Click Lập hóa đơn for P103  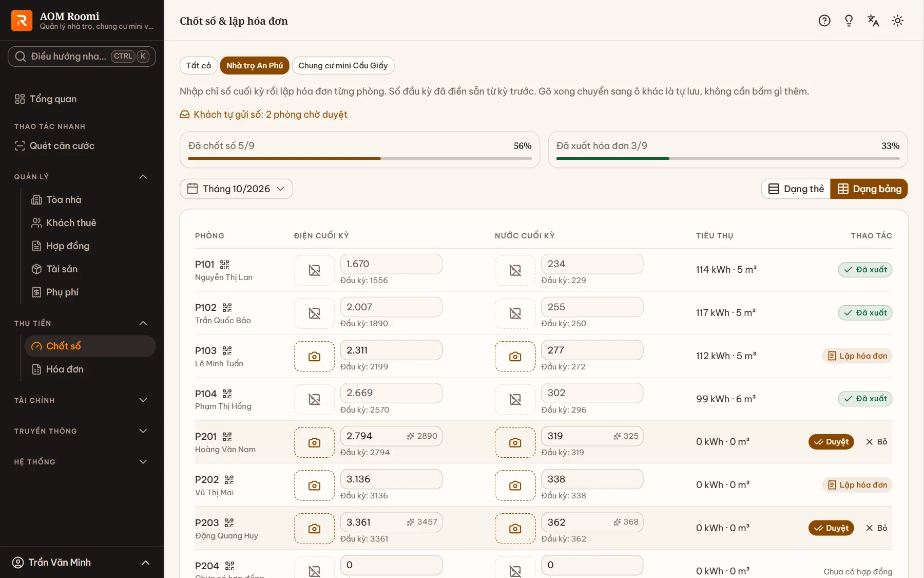point(857,356)
